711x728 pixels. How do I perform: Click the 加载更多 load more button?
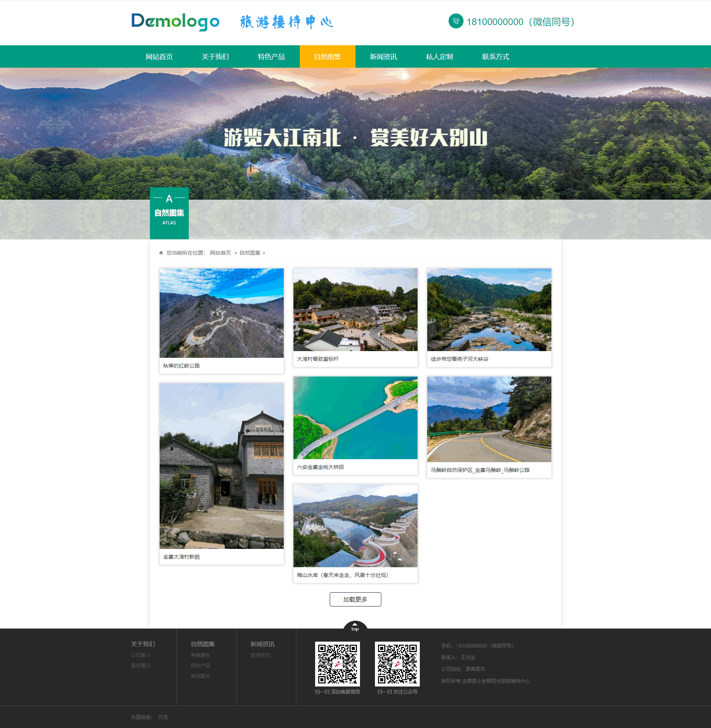pyautogui.click(x=355, y=599)
